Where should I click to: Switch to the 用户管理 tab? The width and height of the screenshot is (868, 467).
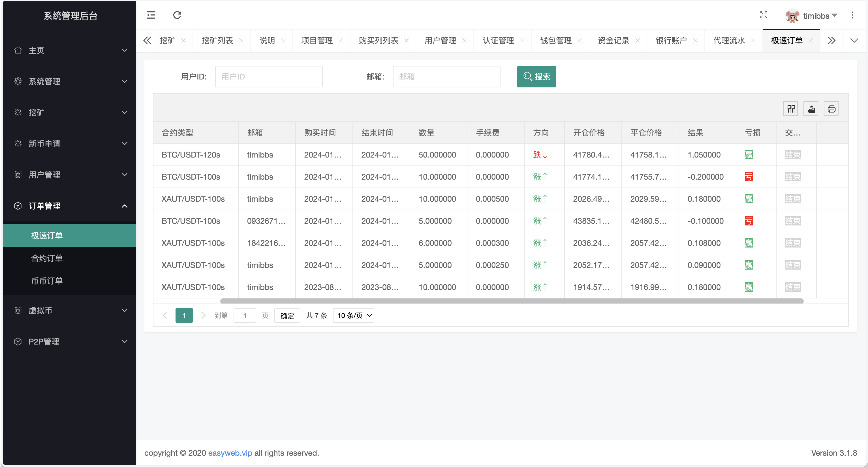(441, 40)
